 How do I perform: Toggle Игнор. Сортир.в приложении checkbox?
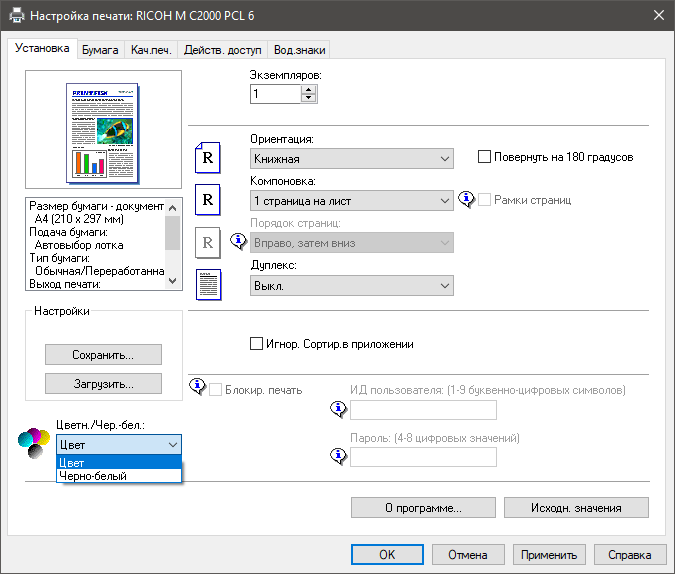pyautogui.click(x=256, y=344)
